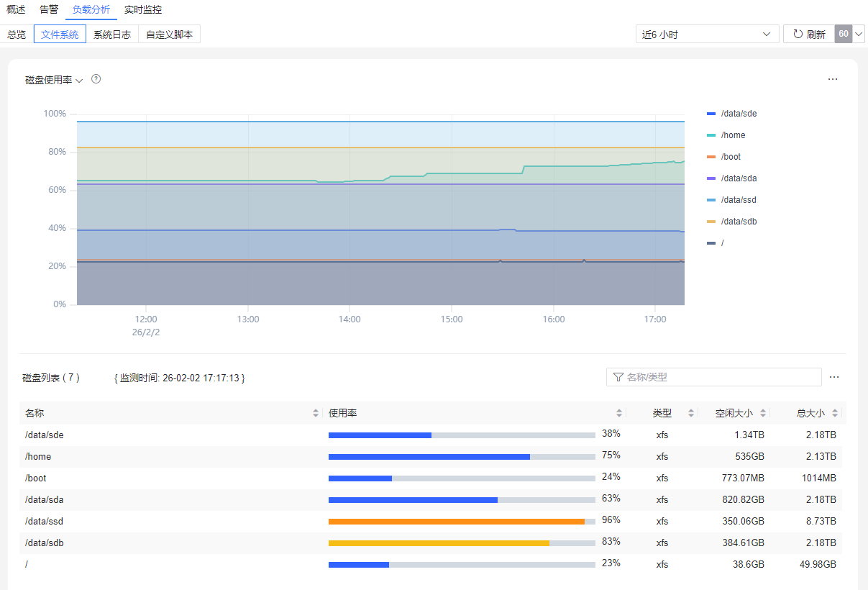Open the disk list more-options ellipsis
Image resolution: width=868 pixels, height=590 pixels.
(834, 377)
